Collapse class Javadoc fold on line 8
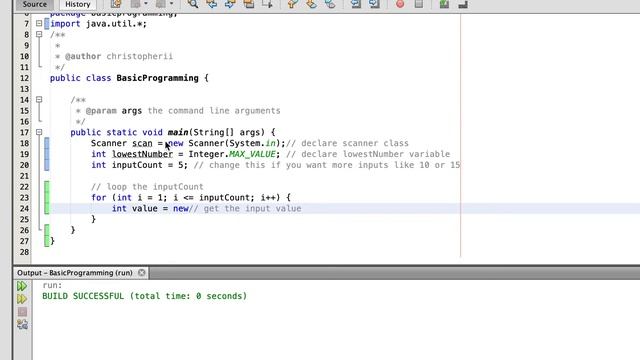Image resolution: width=640 pixels, height=360 pixels. (x=39, y=34)
